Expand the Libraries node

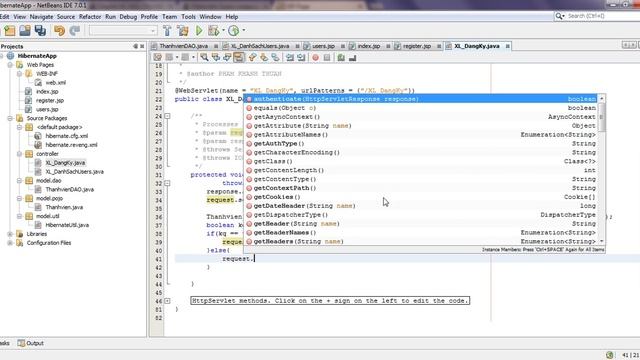coord(10,234)
